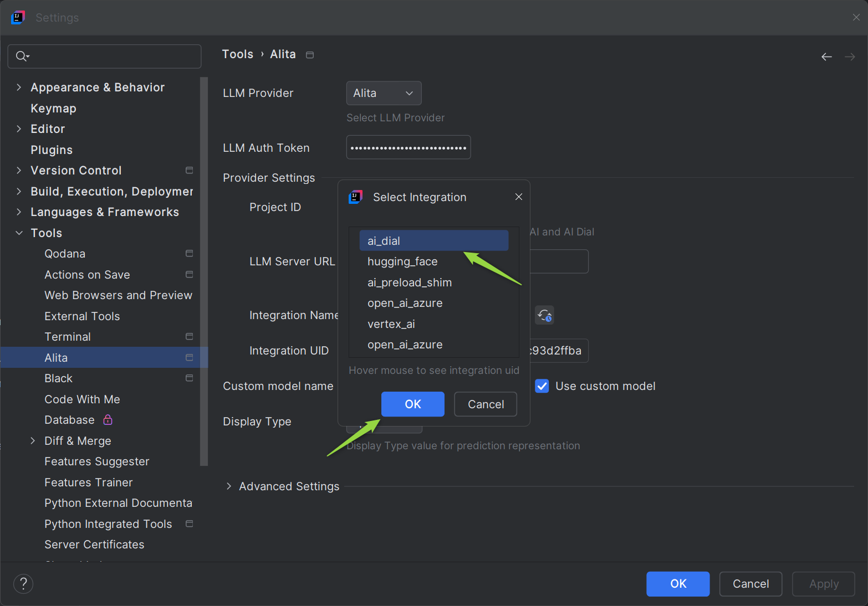Screen dimensions: 868x606
Task: Click the project icon beside Actions on Save
Action: (x=189, y=274)
